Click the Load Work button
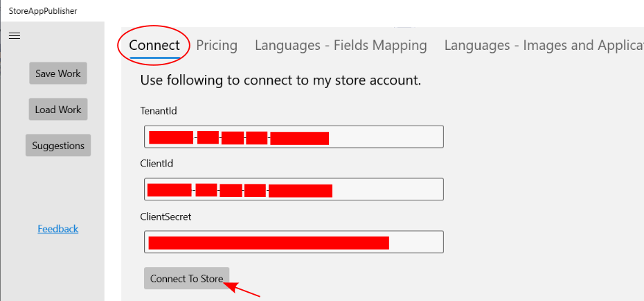The width and height of the screenshot is (644, 301). coord(58,110)
